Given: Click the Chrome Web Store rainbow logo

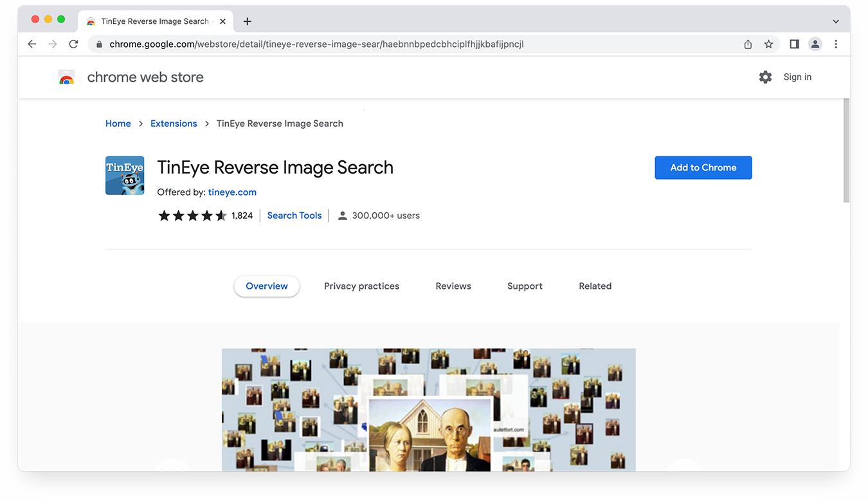Looking at the screenshot, I should point(67,77).
